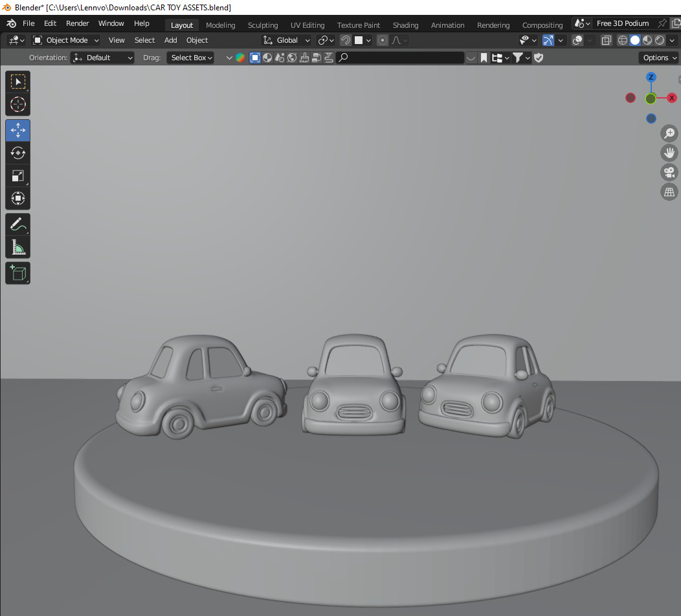Switch to Modeling workspace tab
This screenshot has width=681, height=616.
221,25
